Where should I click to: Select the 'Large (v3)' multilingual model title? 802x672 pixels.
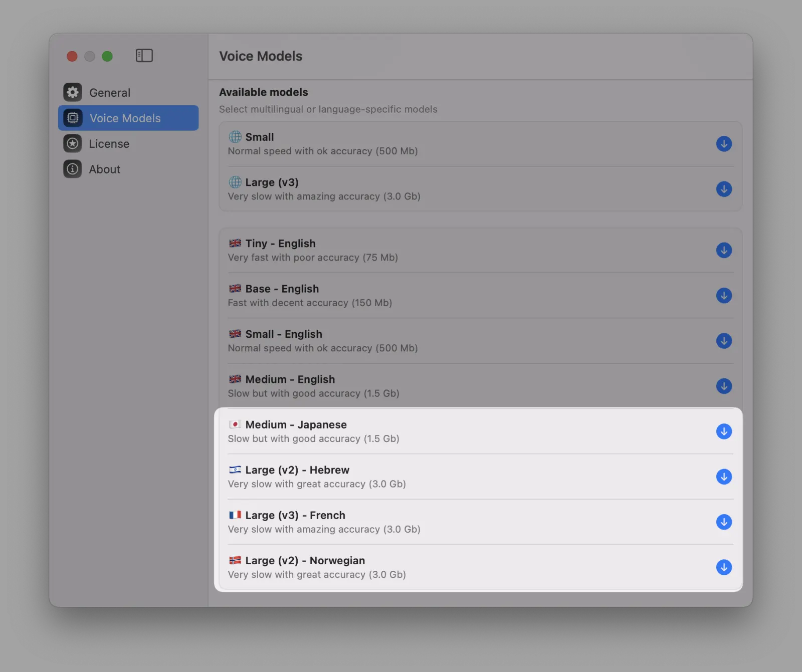(272, 182)
